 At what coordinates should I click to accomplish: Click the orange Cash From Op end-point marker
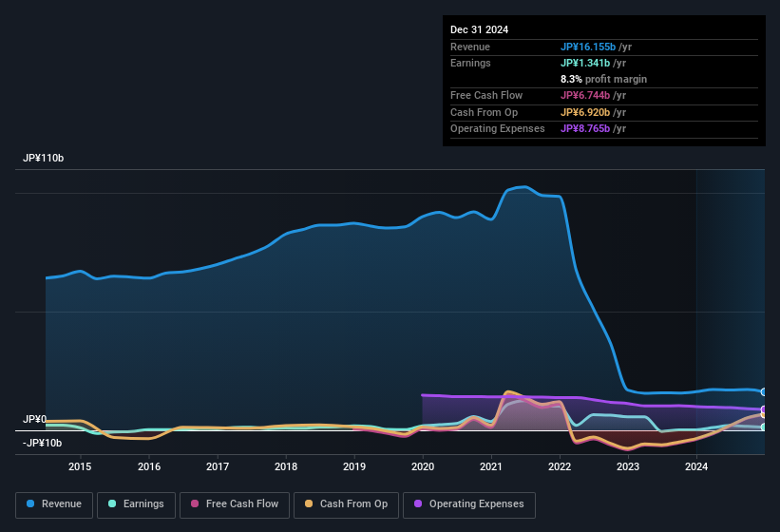764,414
